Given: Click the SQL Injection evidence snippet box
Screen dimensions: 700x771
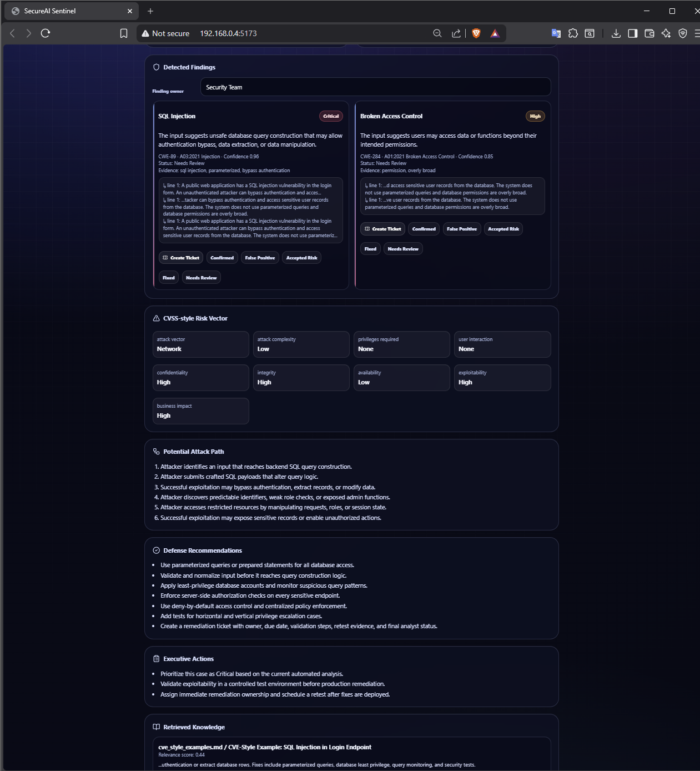Looking at the screenshot, I should pyautogui.click(x=251, y=211).
